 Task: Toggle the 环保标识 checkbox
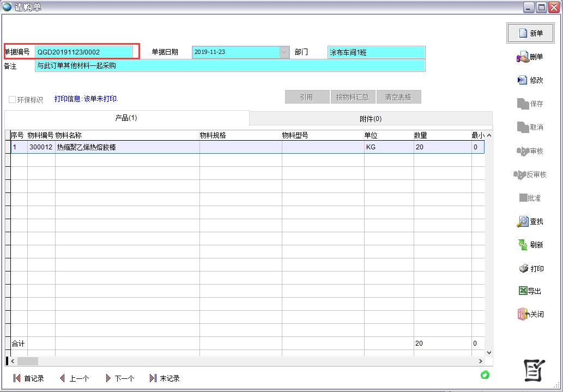point(12,100)
